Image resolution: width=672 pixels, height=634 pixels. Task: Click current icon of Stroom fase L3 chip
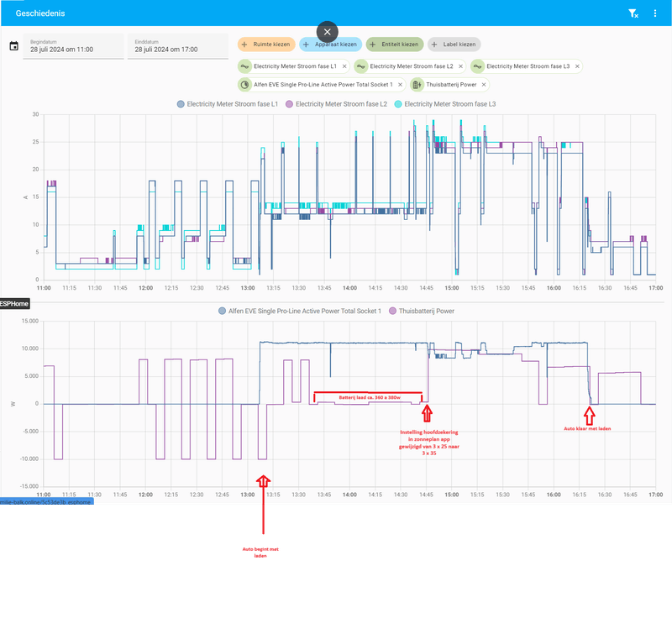click(477, 66)
